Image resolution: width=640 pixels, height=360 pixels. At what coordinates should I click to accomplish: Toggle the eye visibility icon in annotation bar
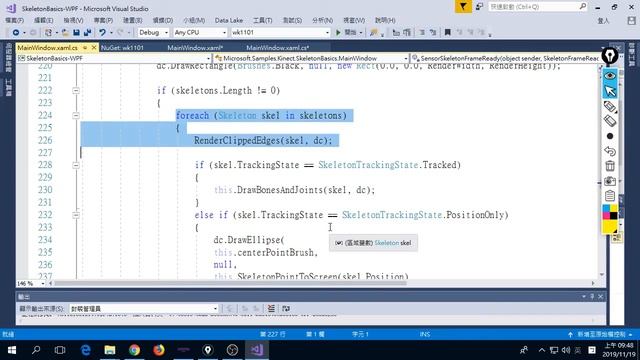[x=610, y=76]
